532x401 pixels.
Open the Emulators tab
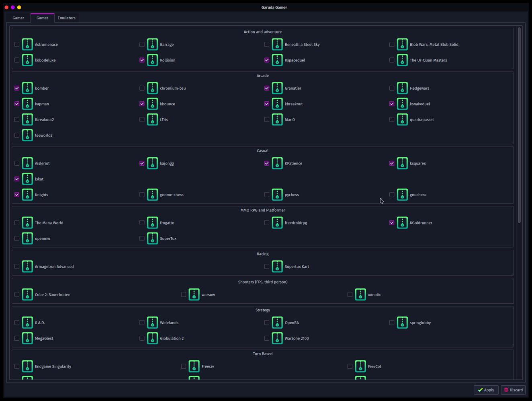pos(66,18)
